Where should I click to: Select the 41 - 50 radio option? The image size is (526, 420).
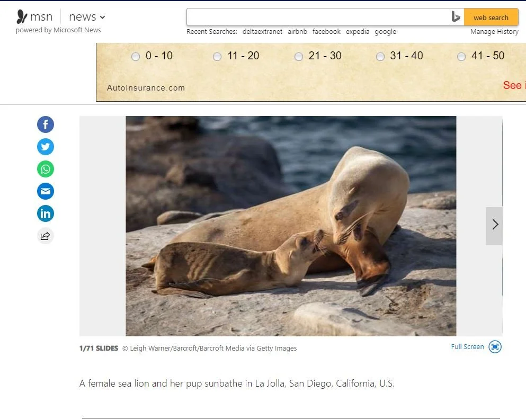(x=461, y=56)
